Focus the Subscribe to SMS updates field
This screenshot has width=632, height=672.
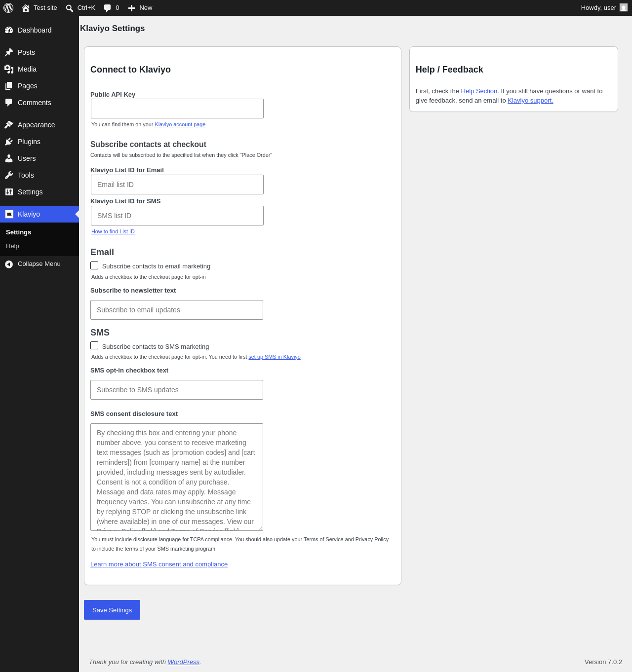(177, 390)
